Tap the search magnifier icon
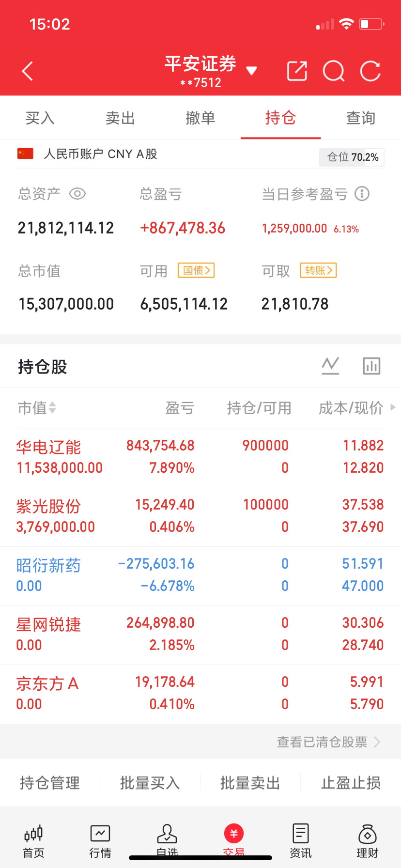 (334, 71)
